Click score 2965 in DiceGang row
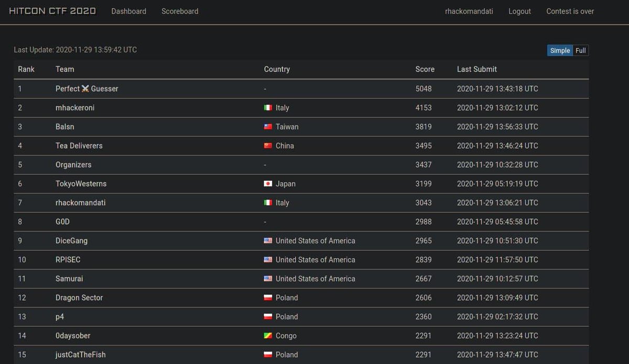 coord(424,241)
